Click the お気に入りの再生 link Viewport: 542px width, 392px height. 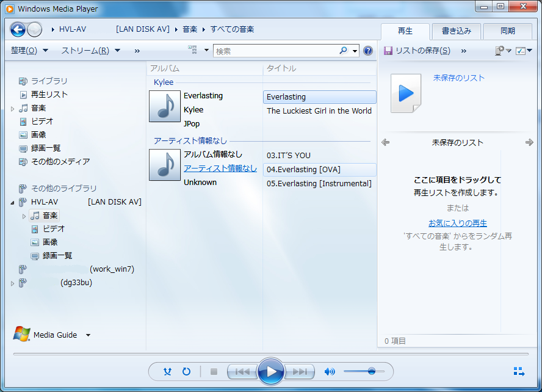point(458,223)
